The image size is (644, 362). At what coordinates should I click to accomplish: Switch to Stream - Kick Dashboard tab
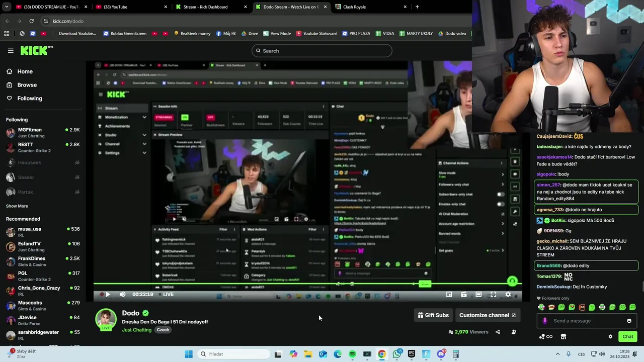point(211,7)
